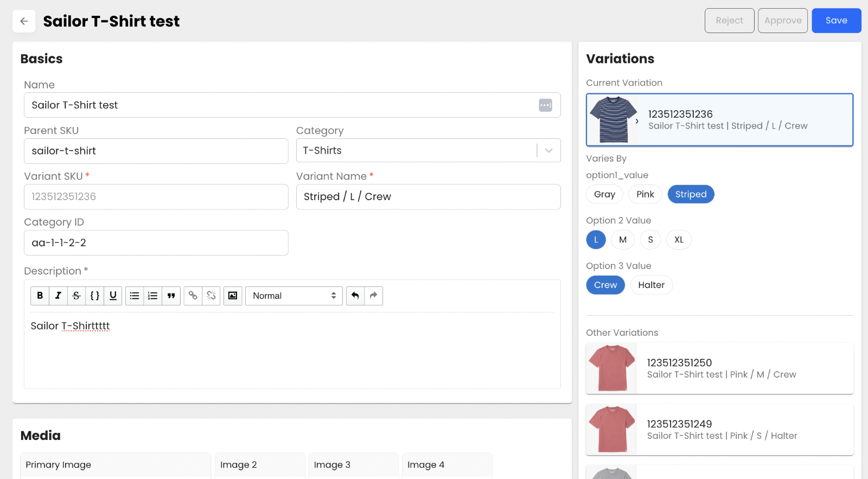Go back using the arrow button

tap(24, 21)
